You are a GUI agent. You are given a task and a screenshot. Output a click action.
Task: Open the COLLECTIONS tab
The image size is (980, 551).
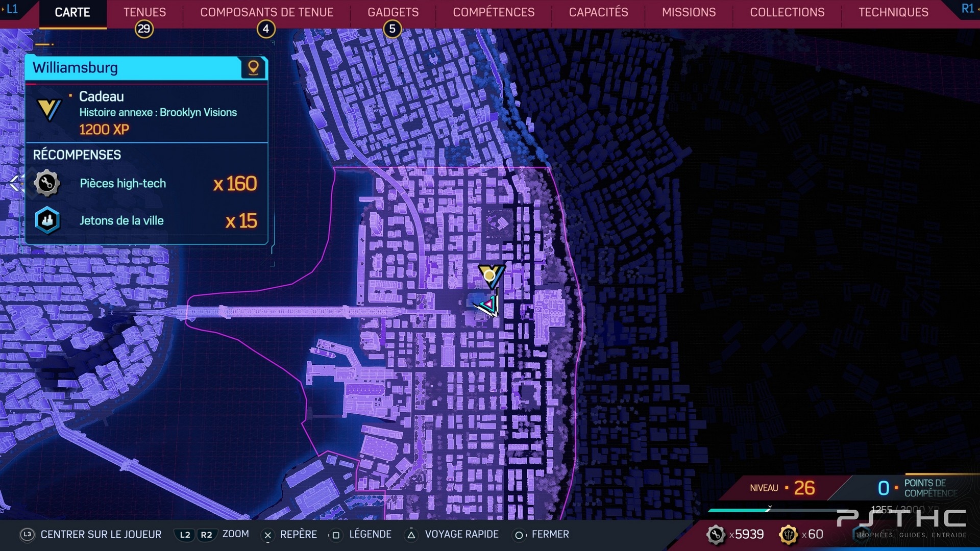tap(787, 12)
